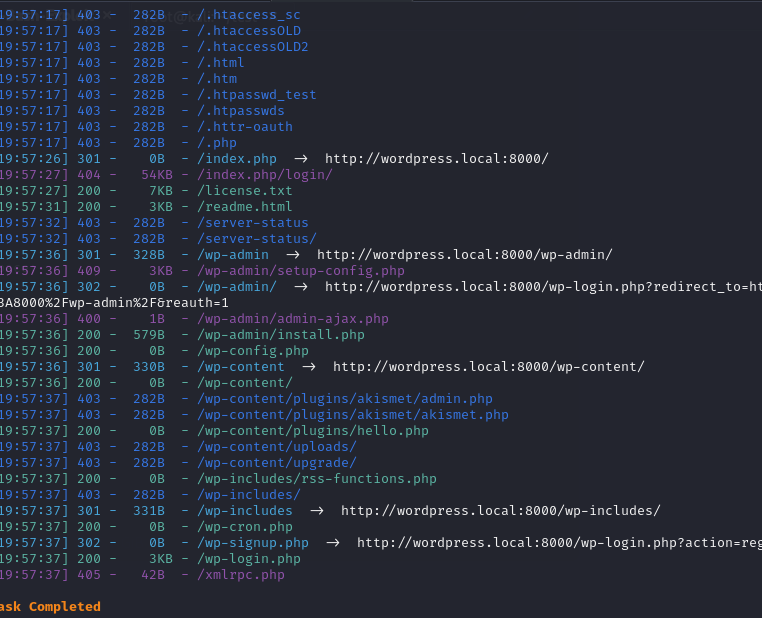Select the /license.txt path
This screenshot has height=618, width=762.
point(245,191)
